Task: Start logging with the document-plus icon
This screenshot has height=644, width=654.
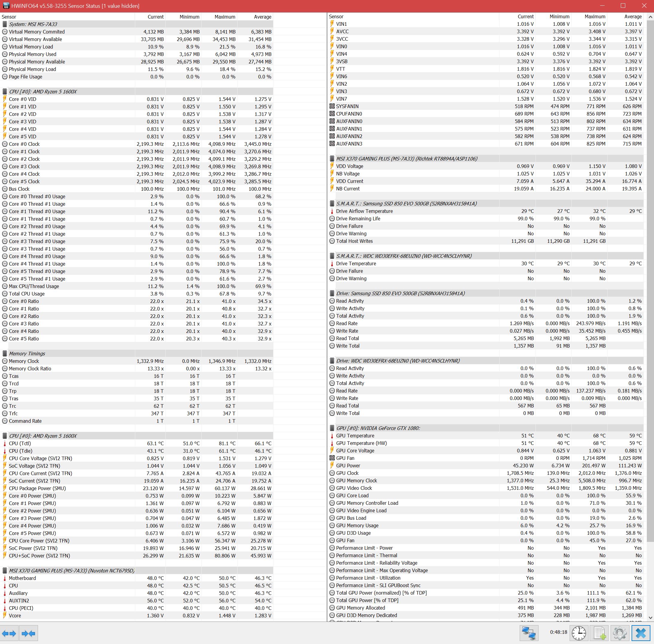Action: [600, 633]
